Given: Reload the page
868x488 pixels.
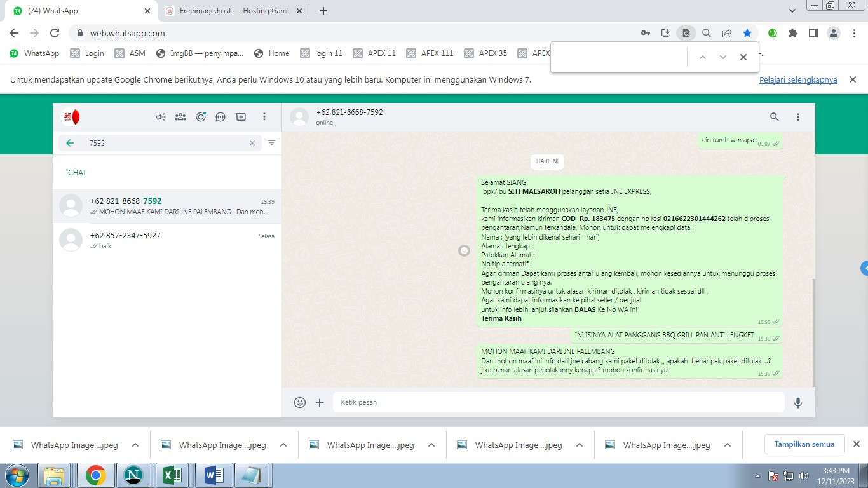Looking at the screenshot, I should pos(55,33).
